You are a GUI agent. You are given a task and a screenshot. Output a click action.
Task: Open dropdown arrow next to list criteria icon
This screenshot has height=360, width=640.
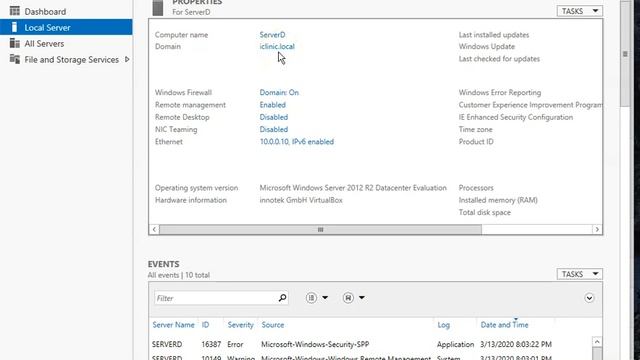(x=325, y=298)
